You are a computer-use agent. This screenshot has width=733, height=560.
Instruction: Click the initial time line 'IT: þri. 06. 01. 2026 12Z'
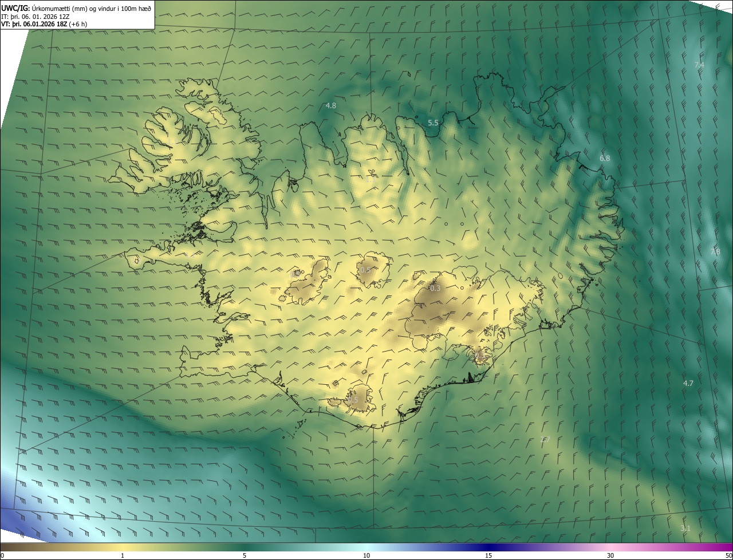tap(36, 17)
